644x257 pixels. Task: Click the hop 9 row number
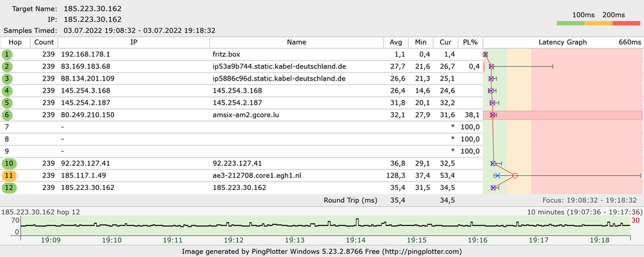coord(7,151)
